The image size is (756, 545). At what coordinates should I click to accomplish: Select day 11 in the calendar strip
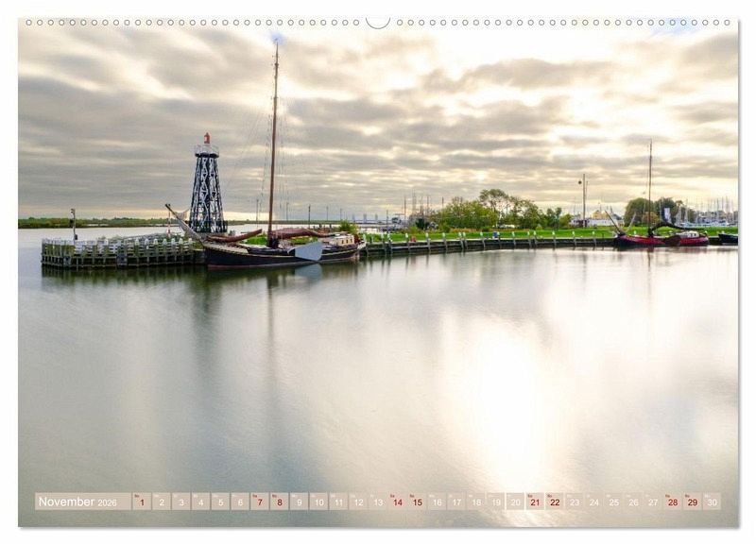click(x=338, y=502)
